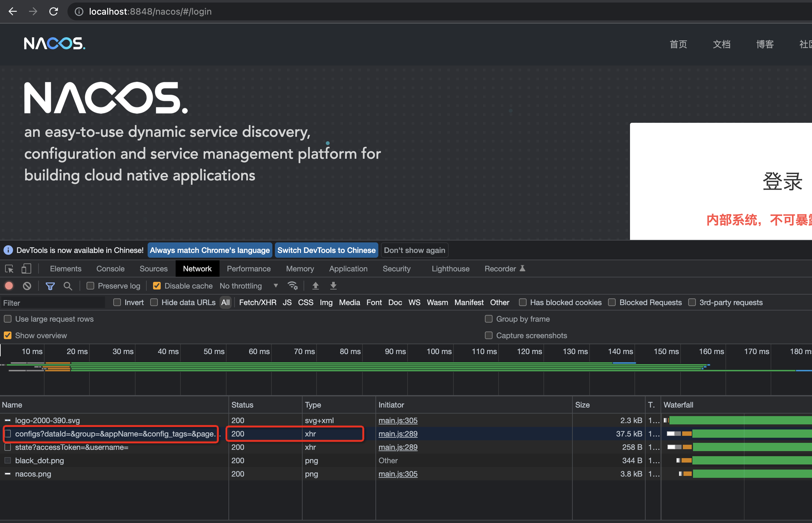
Task: Reload the Nacos login page
Action: click(x=54, y=11)
